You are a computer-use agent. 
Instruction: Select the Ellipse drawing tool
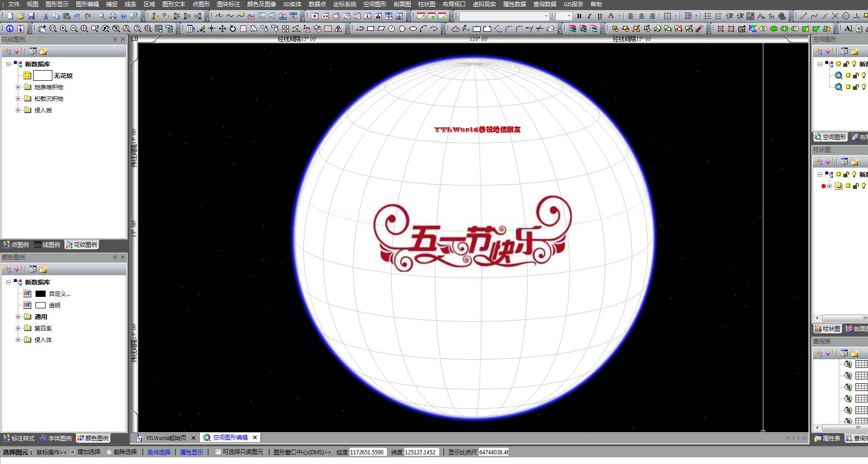[413, 29]
